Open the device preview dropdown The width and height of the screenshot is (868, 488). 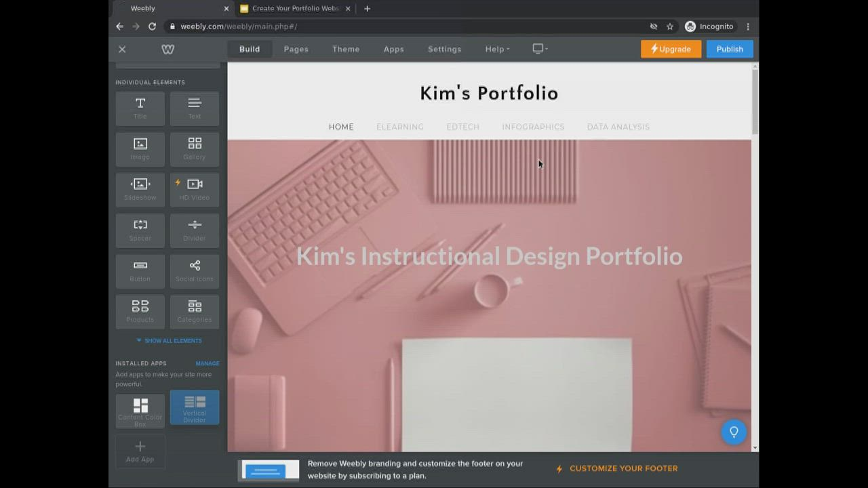pyautogui.click(x=540, y=49)
